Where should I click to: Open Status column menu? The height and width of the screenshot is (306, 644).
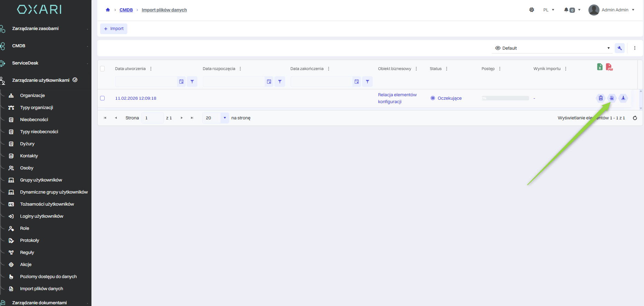point(447,69)
